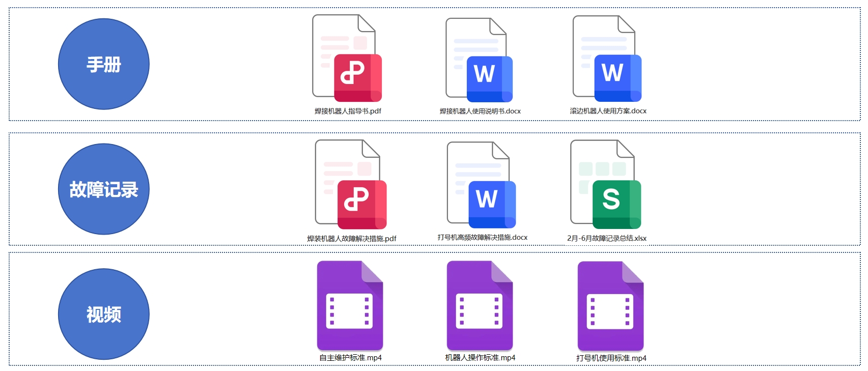Open the 视频 category circle
The width and height of the screenshot is (868, 371).
104,314
